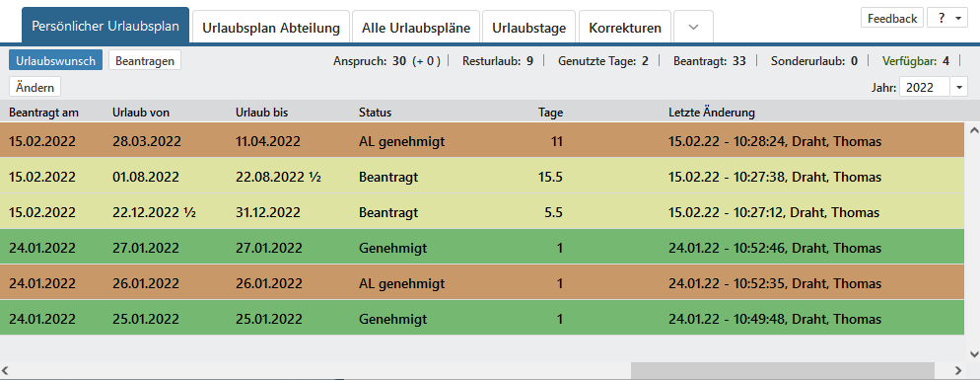The width and height of the screenshot is (980, 380).
Task: Click the Feedback button
Action: pyautogui.click(x=892, y=18)
